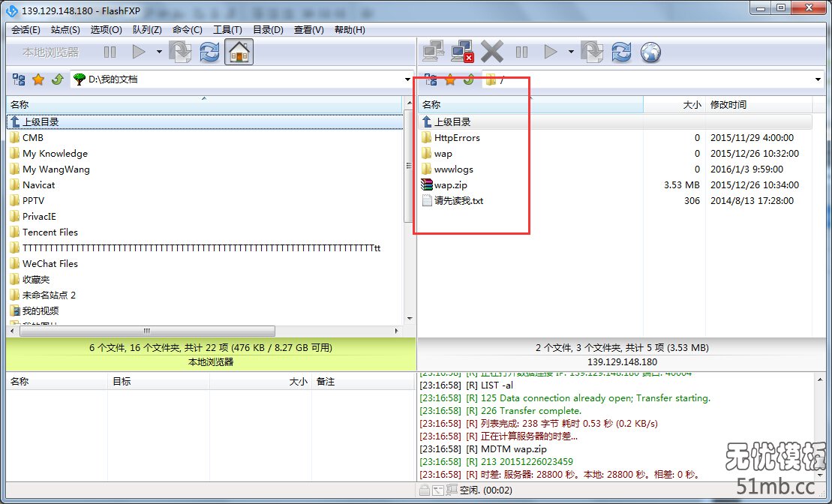Sort local files by 名称 column header
The image size is (832, 504).
point(204,104)
